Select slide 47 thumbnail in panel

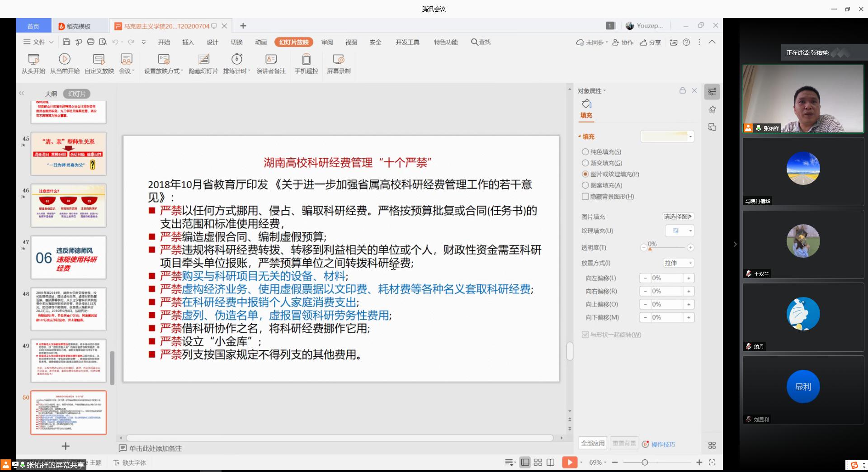[68, 257]
